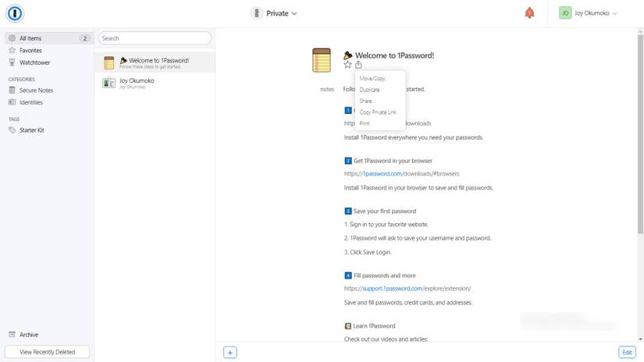Click the Fill passwords and more heading

pos(384,276)
